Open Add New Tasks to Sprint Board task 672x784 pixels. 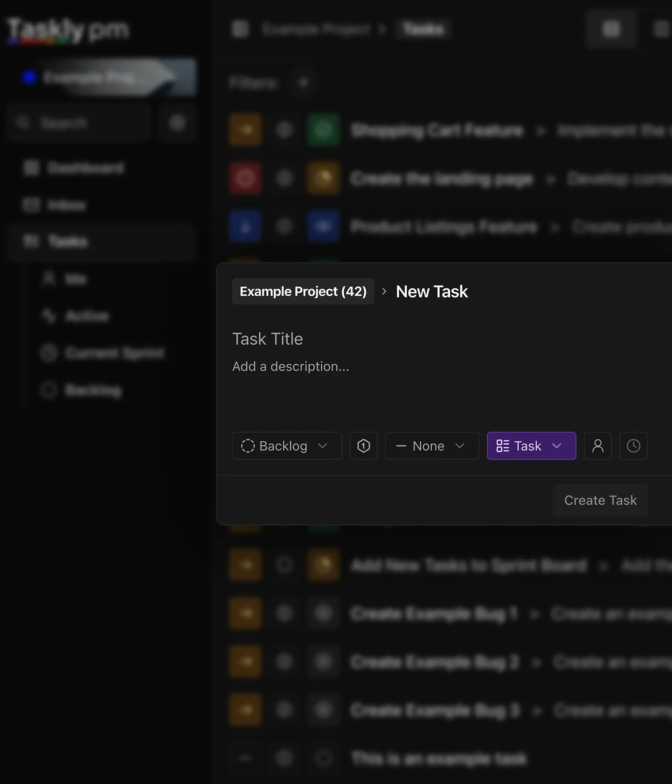pos(469,565)
